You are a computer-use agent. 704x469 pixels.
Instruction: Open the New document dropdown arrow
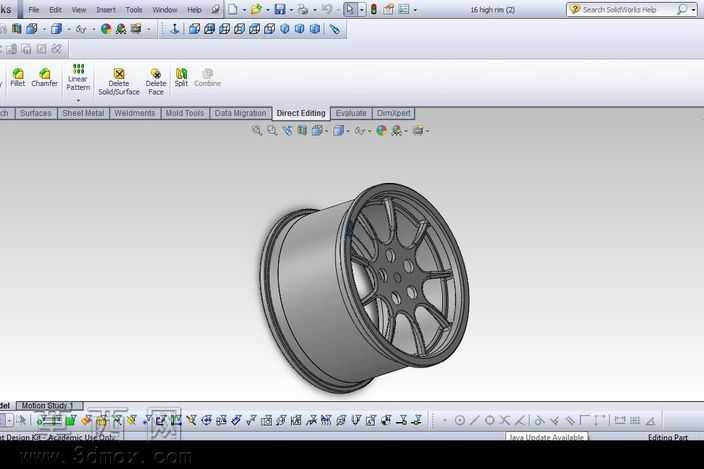[244, 10]
